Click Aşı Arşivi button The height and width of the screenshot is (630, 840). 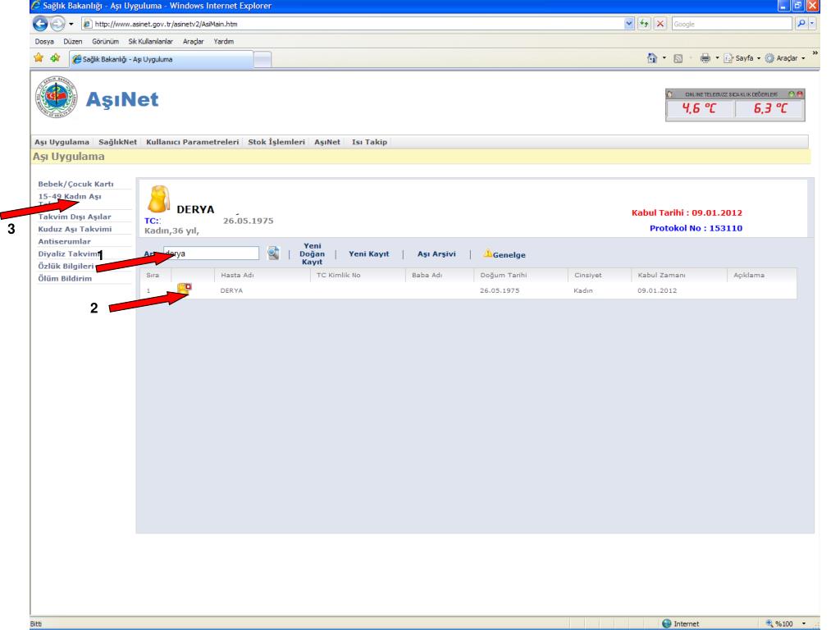click(x=436, y=254)
